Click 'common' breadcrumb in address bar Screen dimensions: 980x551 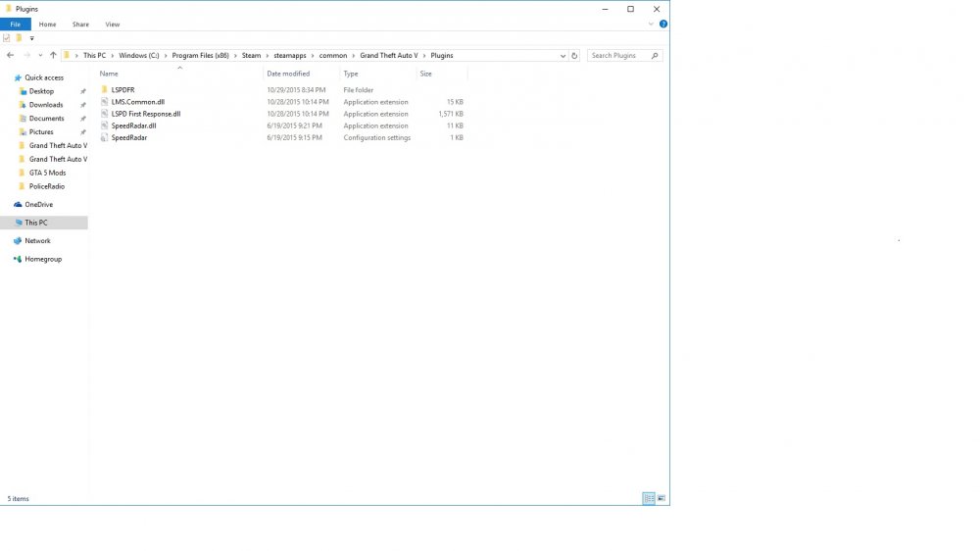(333, 56)
